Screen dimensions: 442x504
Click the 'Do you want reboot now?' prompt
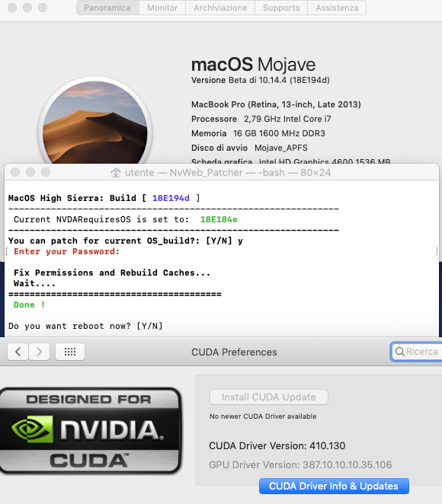85,326
